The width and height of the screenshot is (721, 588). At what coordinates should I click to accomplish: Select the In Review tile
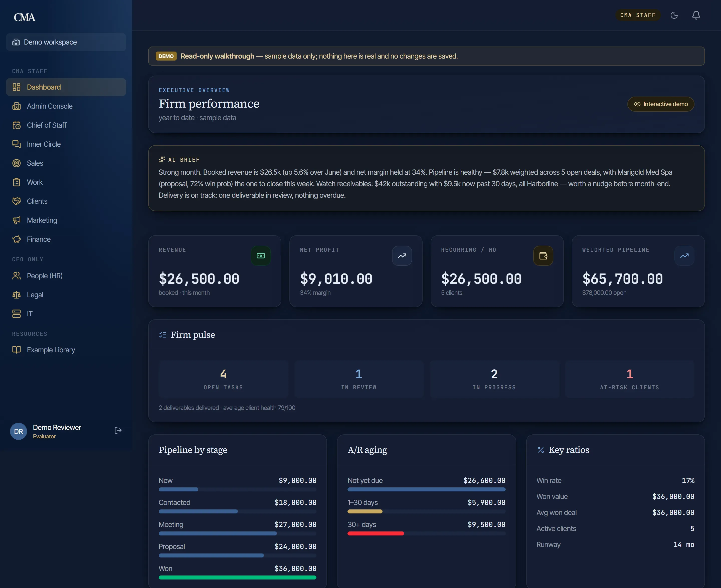click(359, 379)
